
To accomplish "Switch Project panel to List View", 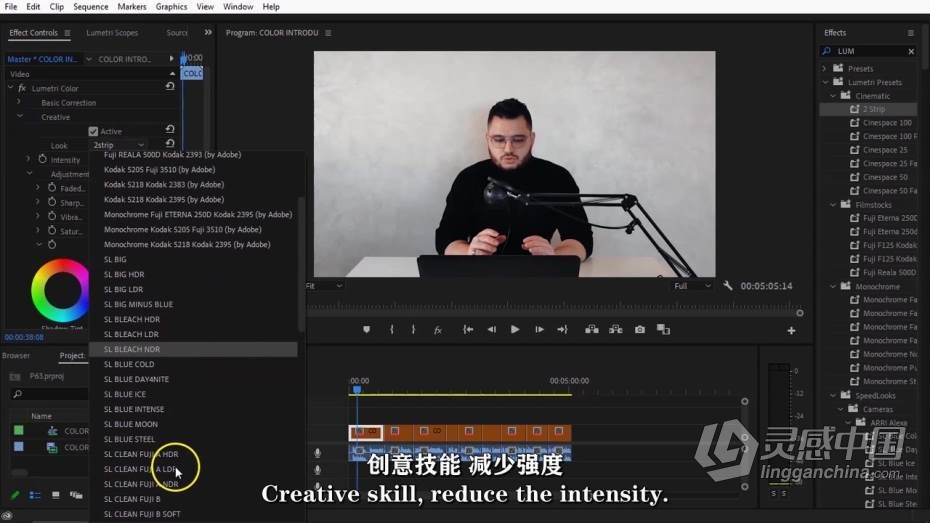I will click(35, 495).
